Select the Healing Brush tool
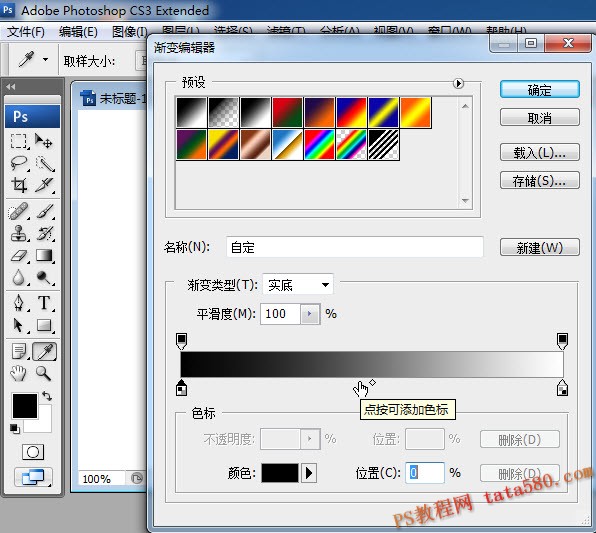Screen dimensions: 596x533 pos(18,211)
